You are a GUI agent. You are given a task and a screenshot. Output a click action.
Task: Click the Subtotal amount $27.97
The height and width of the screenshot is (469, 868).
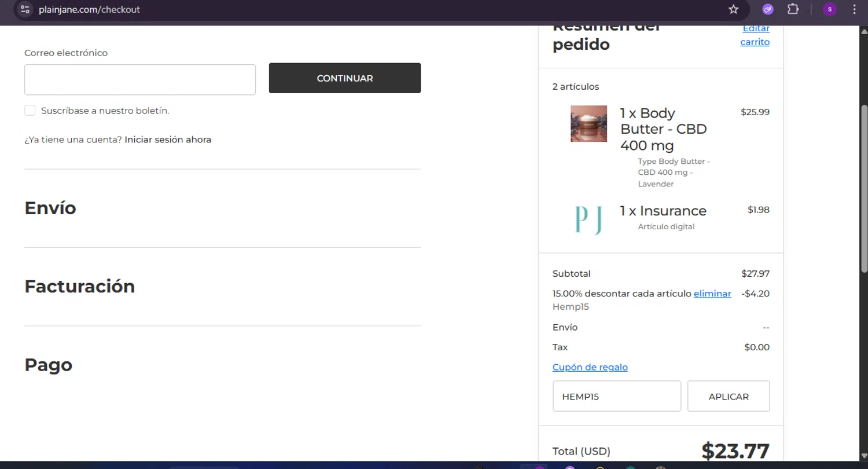coord(755,273)
